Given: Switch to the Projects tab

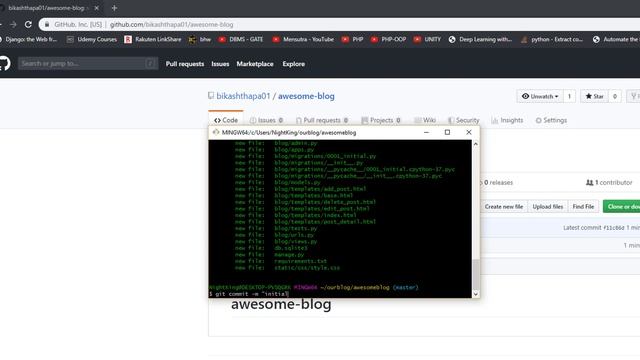Looking at the screenshot, I should point(381,120).
